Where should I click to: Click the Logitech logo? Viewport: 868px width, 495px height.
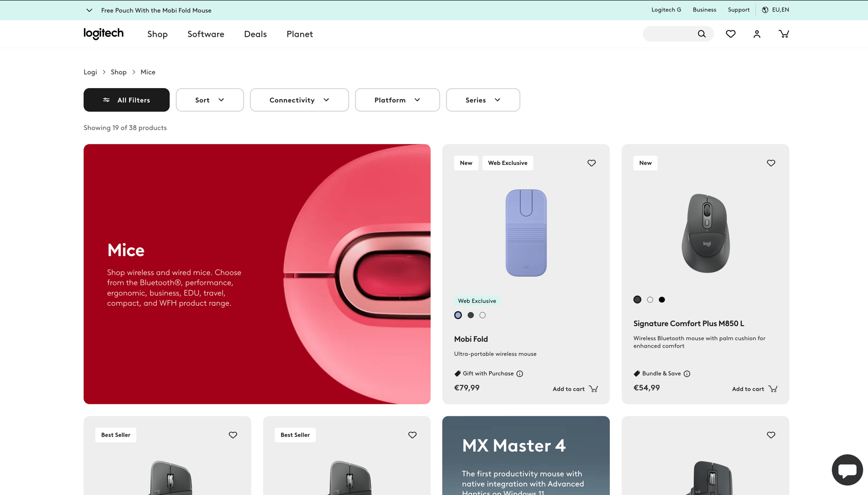point(103,34)
